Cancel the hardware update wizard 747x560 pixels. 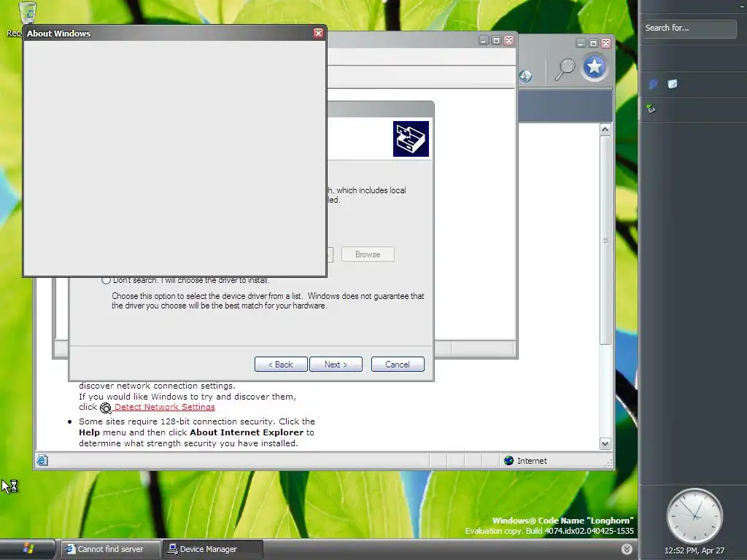click(398, 365)
